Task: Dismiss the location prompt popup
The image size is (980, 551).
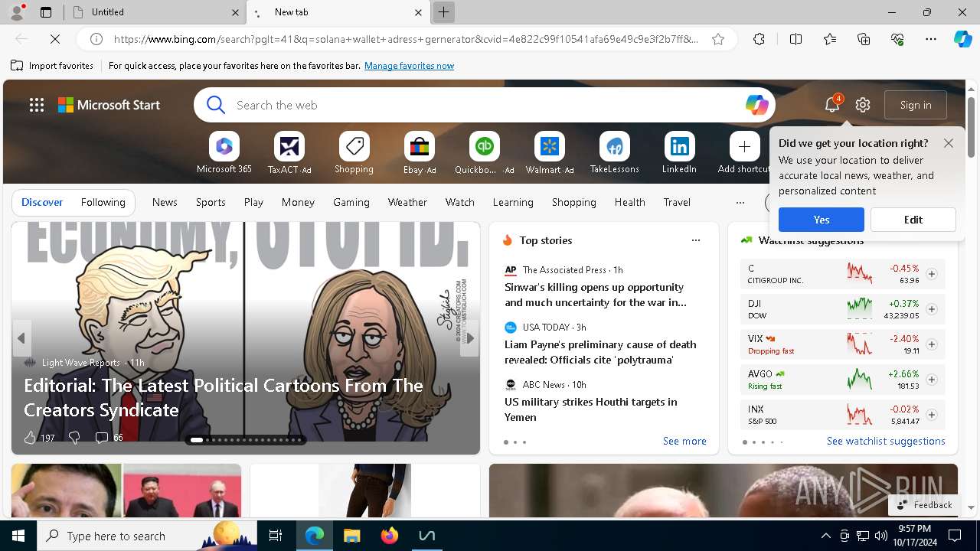Action: pos(949,143)
